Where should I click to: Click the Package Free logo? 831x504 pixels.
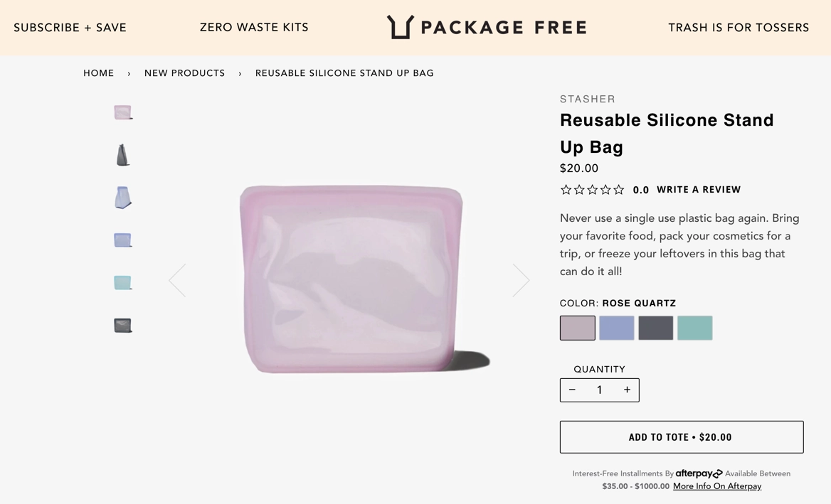(486, 26)
